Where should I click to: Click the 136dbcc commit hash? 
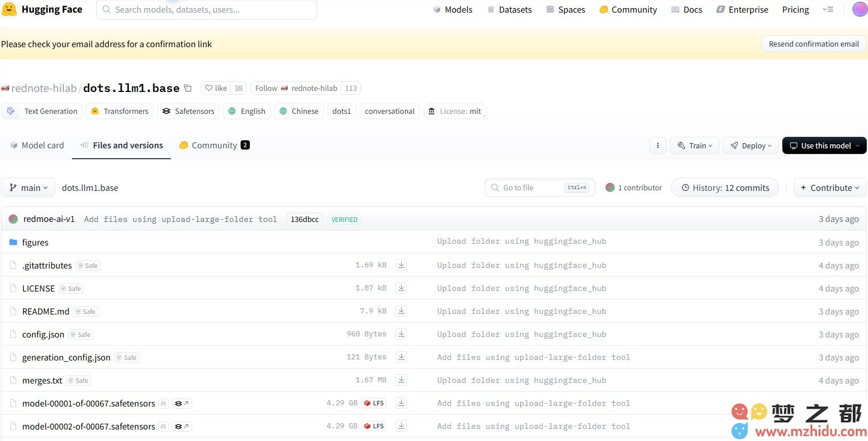pyautogui.click(x=304, y=219)
